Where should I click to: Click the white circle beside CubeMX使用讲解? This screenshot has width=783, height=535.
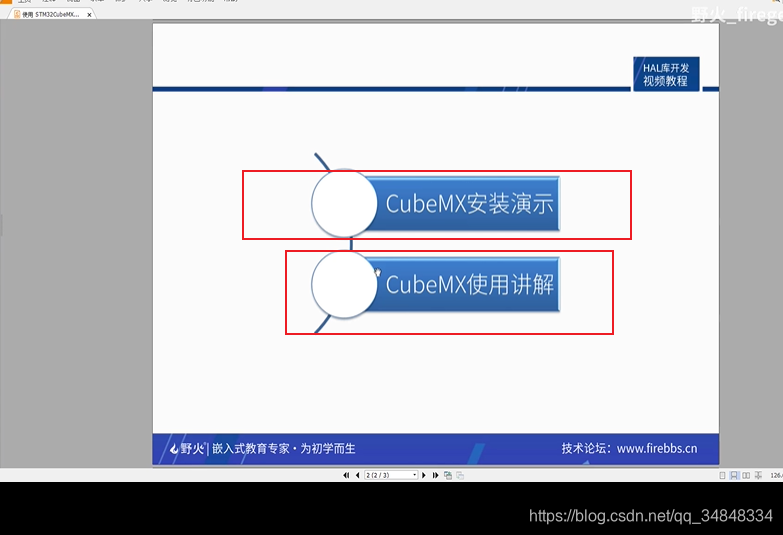344,284
